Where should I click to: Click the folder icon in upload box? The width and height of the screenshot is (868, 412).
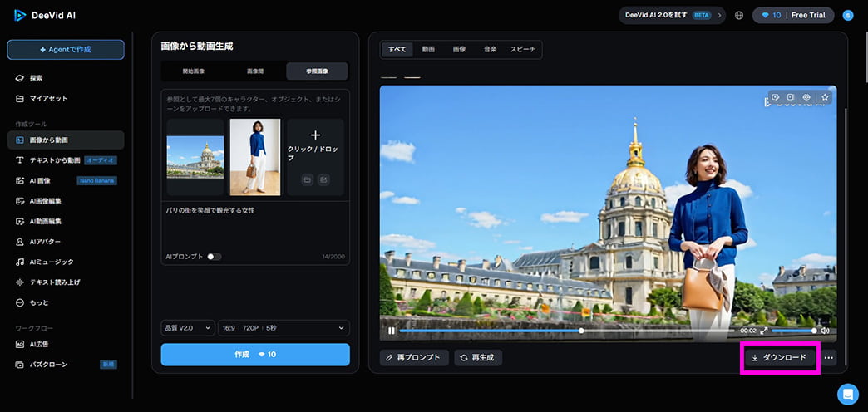(308, 179)
